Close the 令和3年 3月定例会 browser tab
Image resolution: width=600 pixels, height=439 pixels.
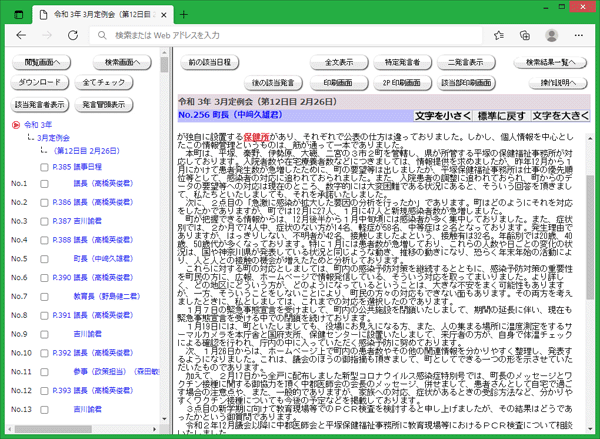[164, 15]
